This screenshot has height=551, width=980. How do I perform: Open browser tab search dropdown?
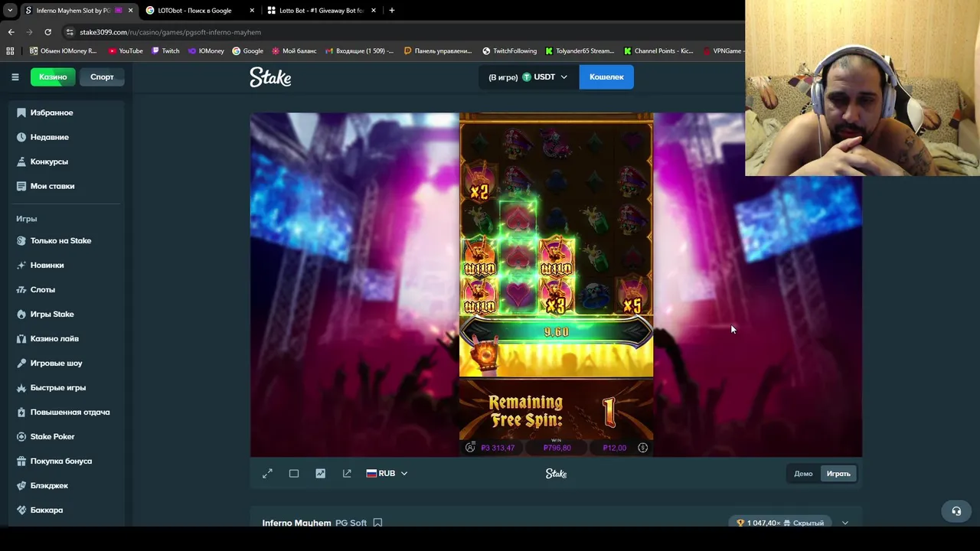(x=10, y=10)
